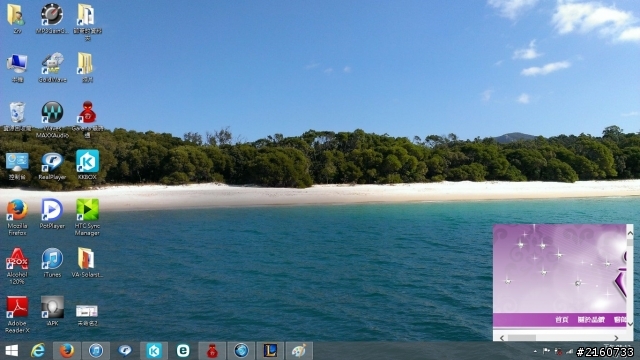This screenshot has width=640, height=360.
Task: Show hidden system tray icons arrow
Action: 535,351
